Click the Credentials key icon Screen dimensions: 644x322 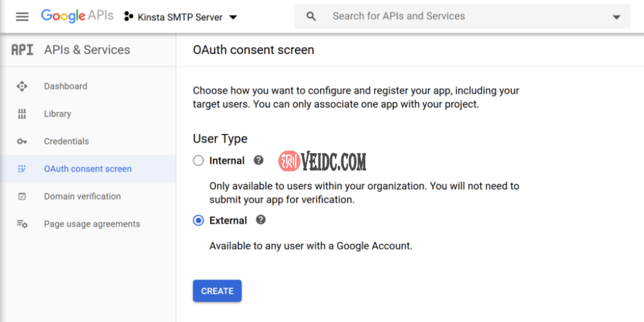click(22, 142)
